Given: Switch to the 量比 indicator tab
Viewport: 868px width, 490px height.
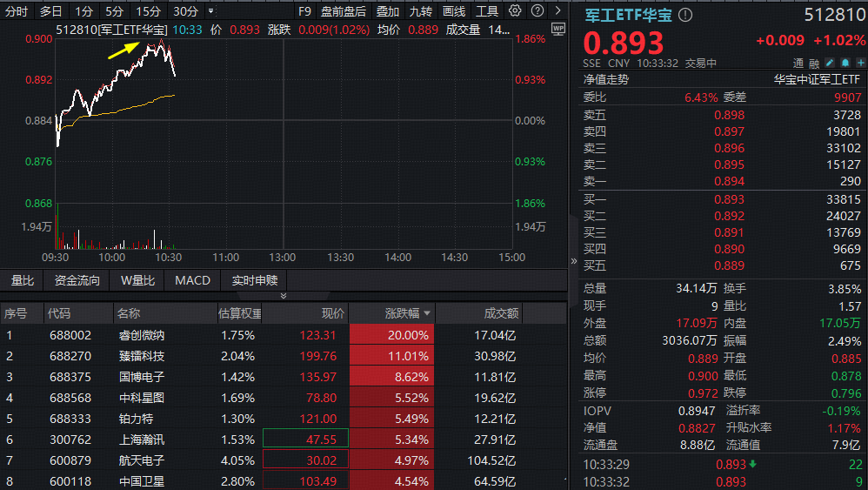Looking at the screenshot, I should point(22,280).
